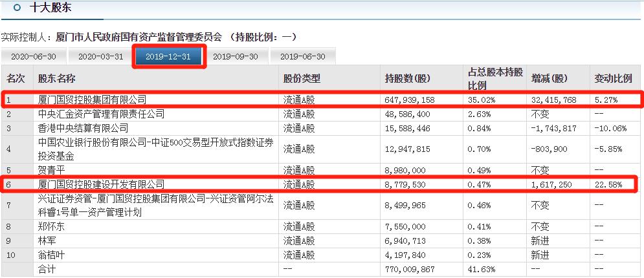This screenshot has height=278, width=644.
Task: Select shareholder 香港中央结算有限公司
Action: tap(83, 129)
